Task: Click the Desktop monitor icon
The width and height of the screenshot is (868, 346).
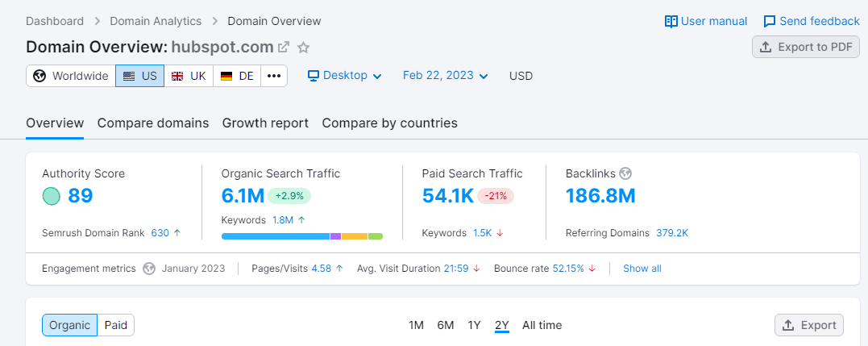Action: click(x=314, y=76)
